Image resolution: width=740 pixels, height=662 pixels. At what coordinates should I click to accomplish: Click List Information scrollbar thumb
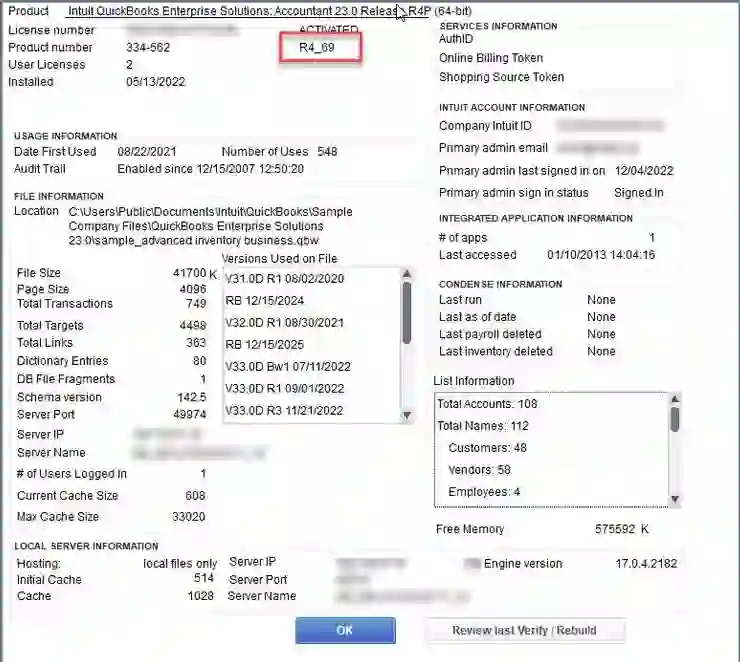[675, 419]
